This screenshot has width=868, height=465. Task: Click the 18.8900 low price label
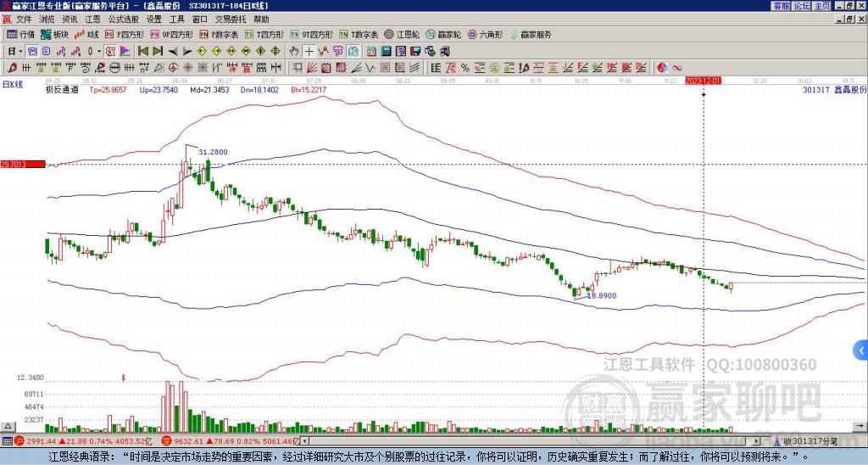pos(602,296)
